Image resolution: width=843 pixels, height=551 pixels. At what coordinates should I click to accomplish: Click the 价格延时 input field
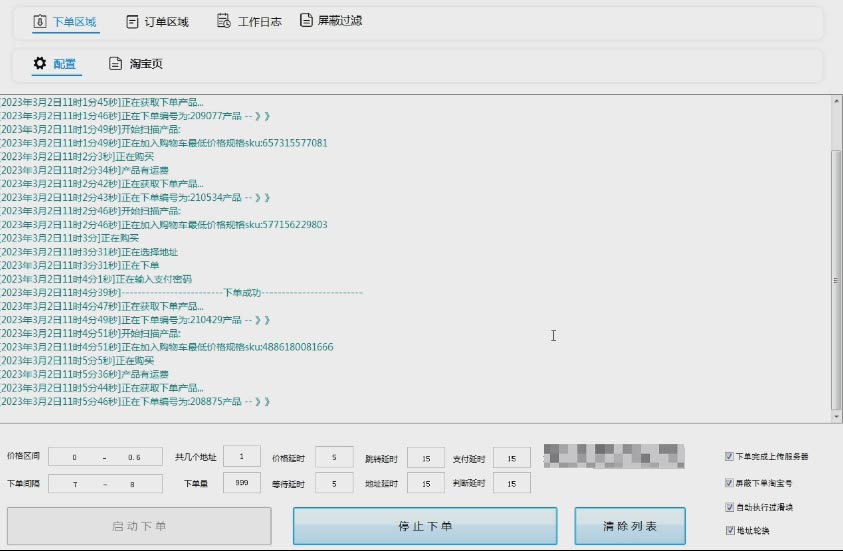point(334,457)
